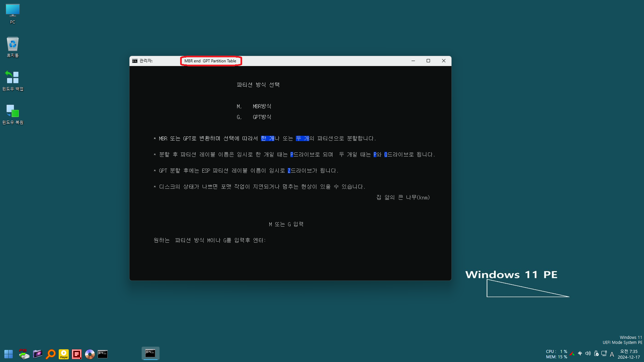Open the red grid pattern taskbar app
This screenshot has width=644, height=362.
[x=77, y=354]
